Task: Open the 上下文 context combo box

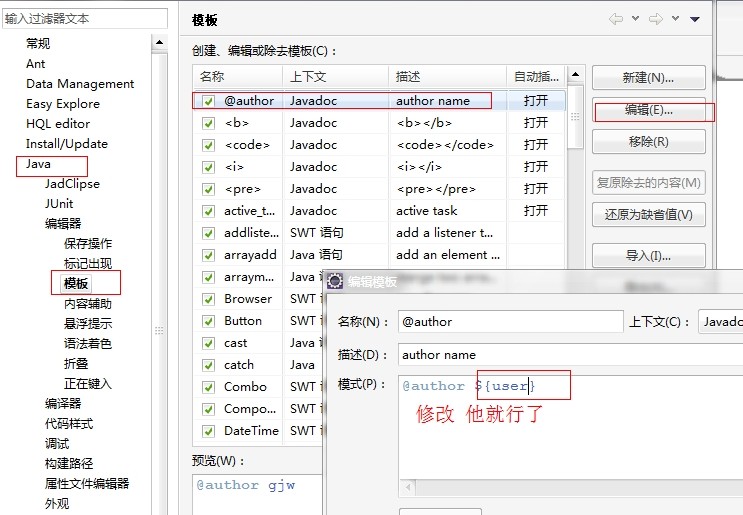Action: pos(720,322)
